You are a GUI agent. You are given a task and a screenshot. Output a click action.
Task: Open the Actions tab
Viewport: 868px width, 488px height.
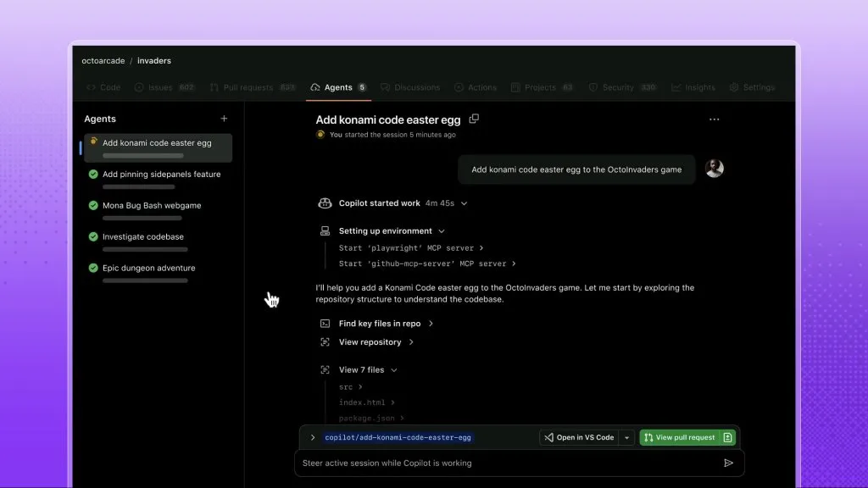tap(476, 87)
